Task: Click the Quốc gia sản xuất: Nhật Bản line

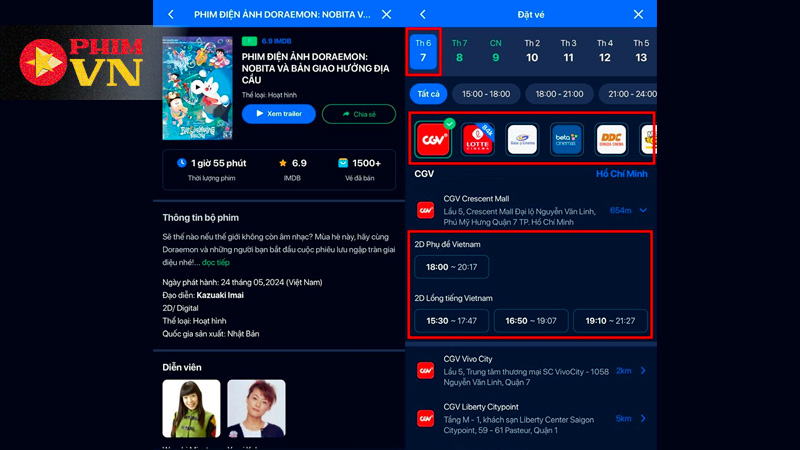Action: [211, 334]
